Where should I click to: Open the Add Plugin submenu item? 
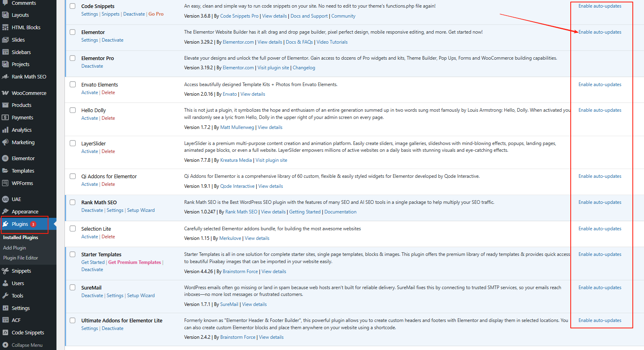click(x=14, y=248)
